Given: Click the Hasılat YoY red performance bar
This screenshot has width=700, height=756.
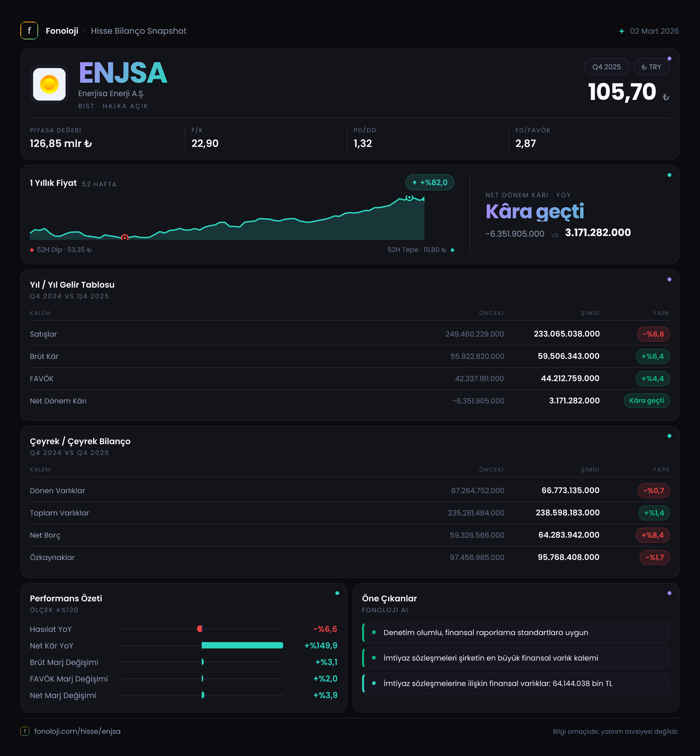Looking at the screenshot, I should [x=199, y=629].
